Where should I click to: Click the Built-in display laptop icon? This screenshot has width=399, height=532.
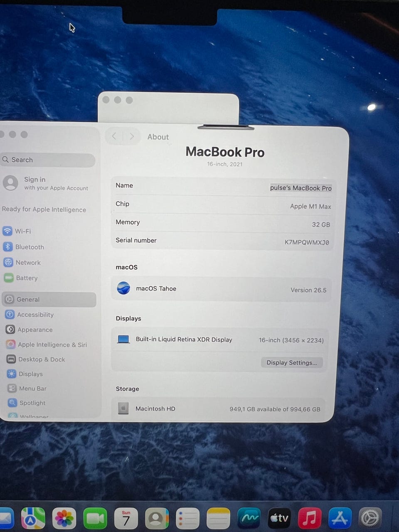(123, 339)
